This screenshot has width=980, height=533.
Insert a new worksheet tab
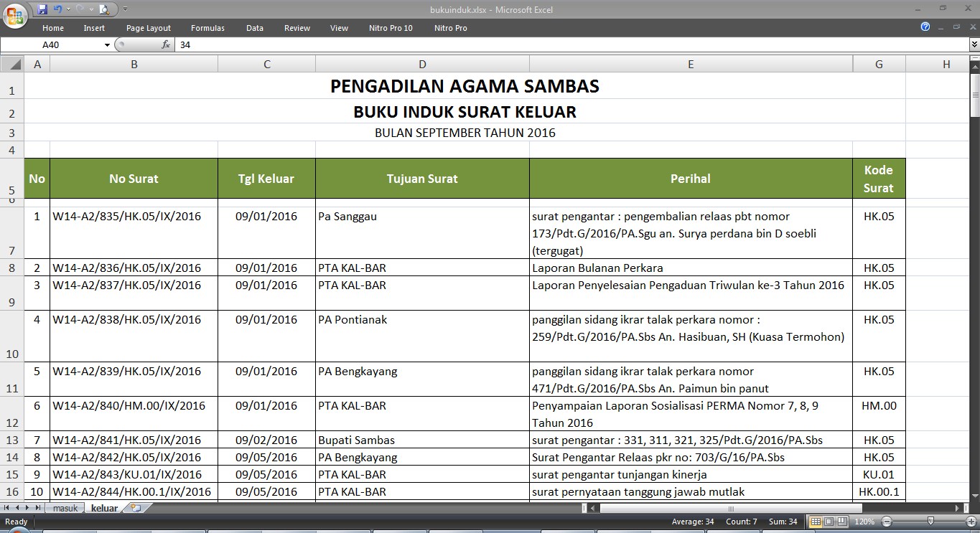[x=136, y=508]
